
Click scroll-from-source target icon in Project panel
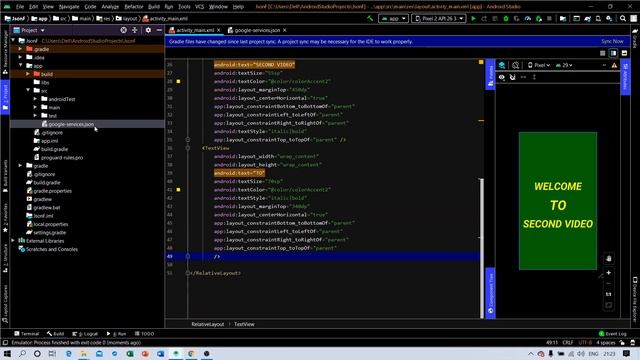(x=123, y=30)
